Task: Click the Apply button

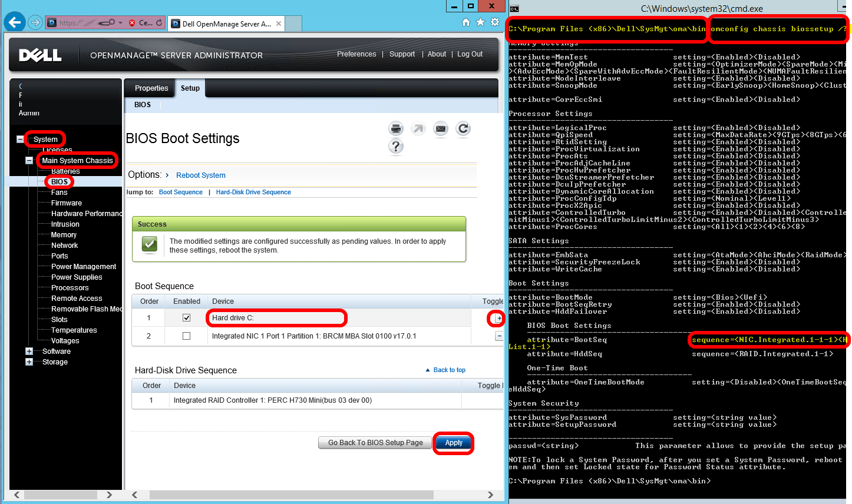Action: (453, 443)
